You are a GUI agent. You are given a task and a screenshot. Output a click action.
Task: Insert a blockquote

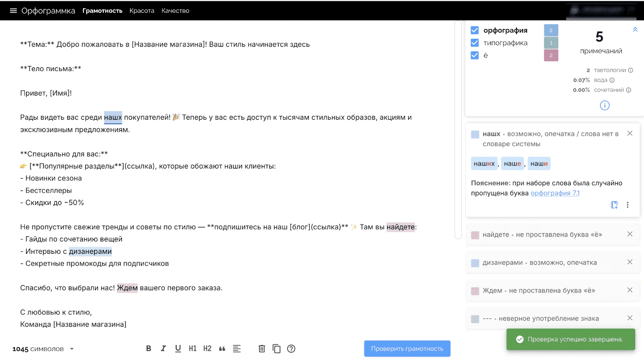(222, 349)
